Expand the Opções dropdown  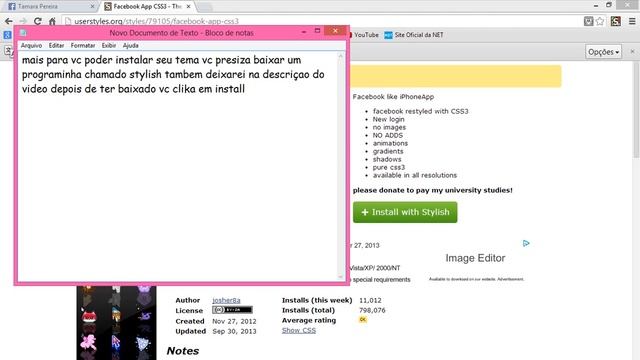coord(603,52)
